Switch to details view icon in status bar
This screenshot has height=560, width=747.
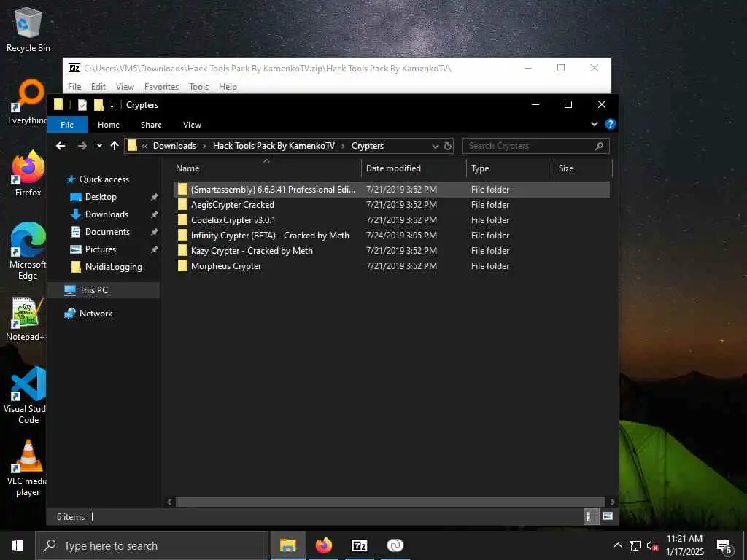click(591, 517)
